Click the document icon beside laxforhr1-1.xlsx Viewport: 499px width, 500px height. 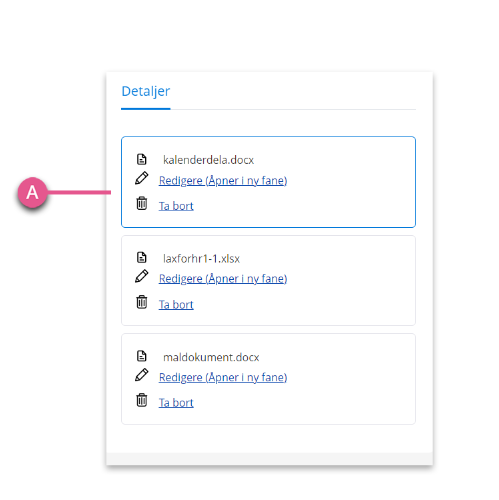(x=142, y=257)
